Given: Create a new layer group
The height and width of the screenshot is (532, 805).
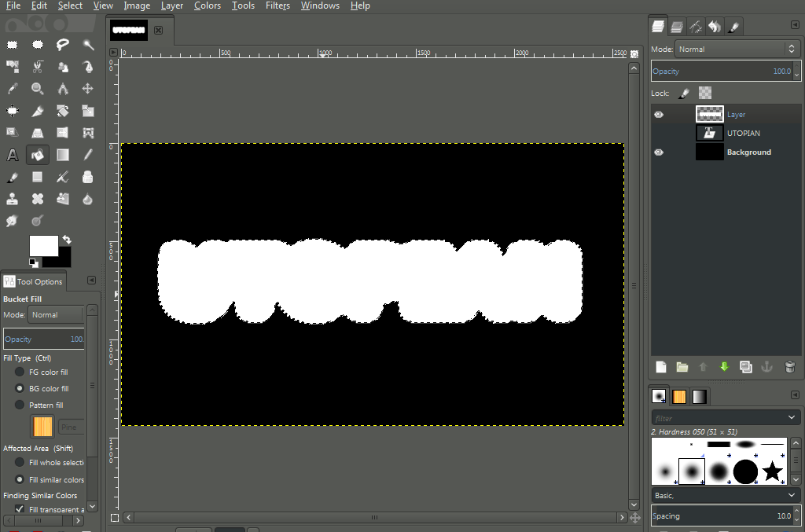Looking at the screenshot, I should (682, 367).
